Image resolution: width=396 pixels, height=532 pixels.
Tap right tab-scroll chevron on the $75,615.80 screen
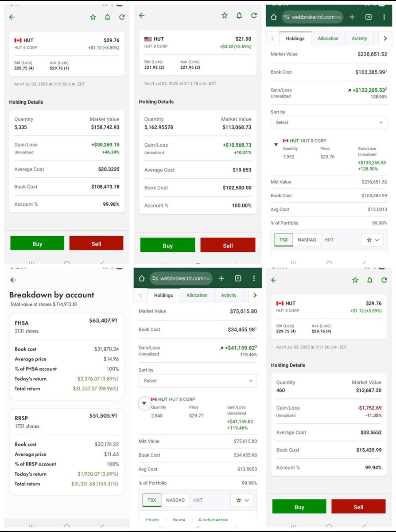[x=255, y=295]
